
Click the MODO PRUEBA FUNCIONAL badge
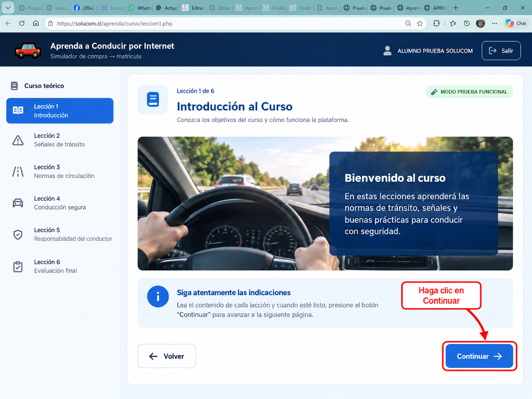tap(469, 92)
